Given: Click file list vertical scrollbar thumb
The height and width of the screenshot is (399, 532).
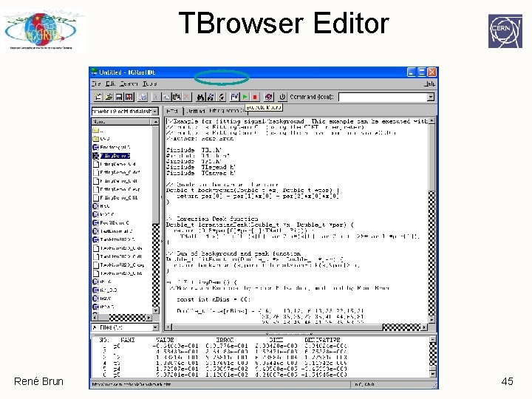Looking at the screenshot, I should (156, 174).
